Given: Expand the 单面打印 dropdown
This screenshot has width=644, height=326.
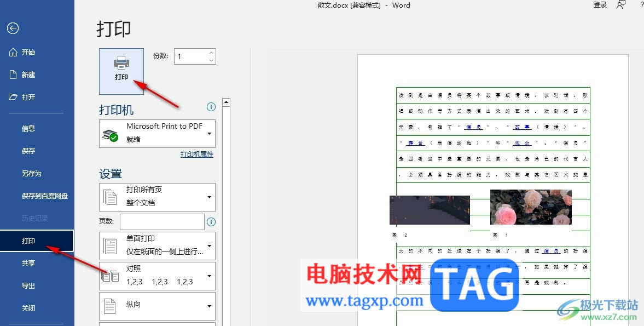Looking at the screenshot, I should pyautogui.click(x=157, y=246).
